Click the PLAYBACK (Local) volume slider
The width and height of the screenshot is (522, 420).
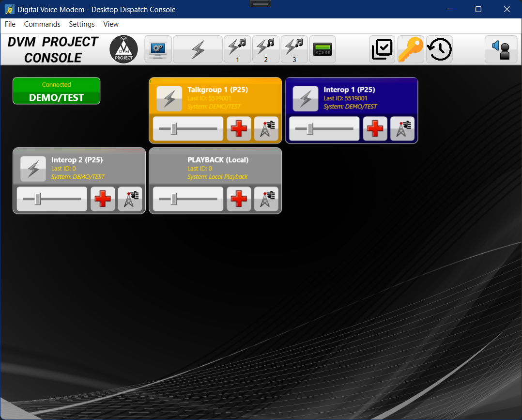[188, 199]
